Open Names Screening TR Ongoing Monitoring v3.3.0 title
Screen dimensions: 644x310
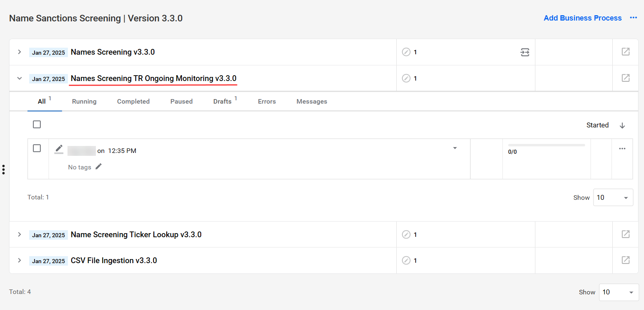[153, 78]
